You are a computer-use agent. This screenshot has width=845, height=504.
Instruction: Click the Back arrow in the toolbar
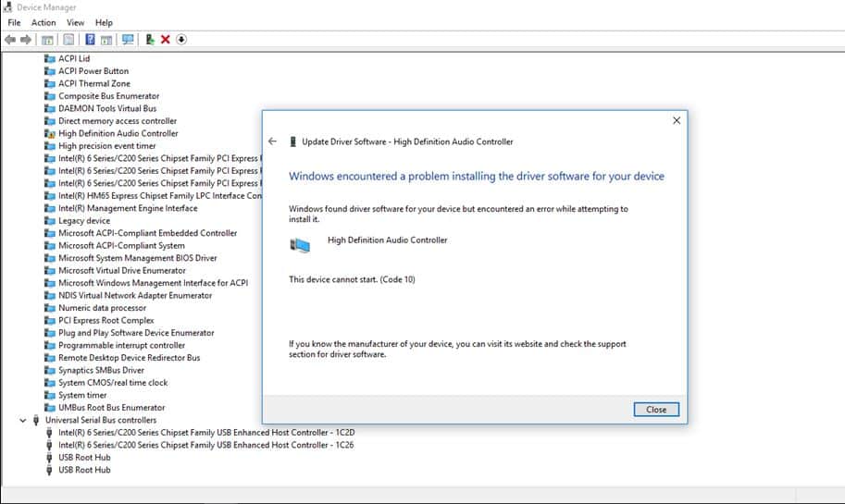pyautogui.click(x=9, y=40)
